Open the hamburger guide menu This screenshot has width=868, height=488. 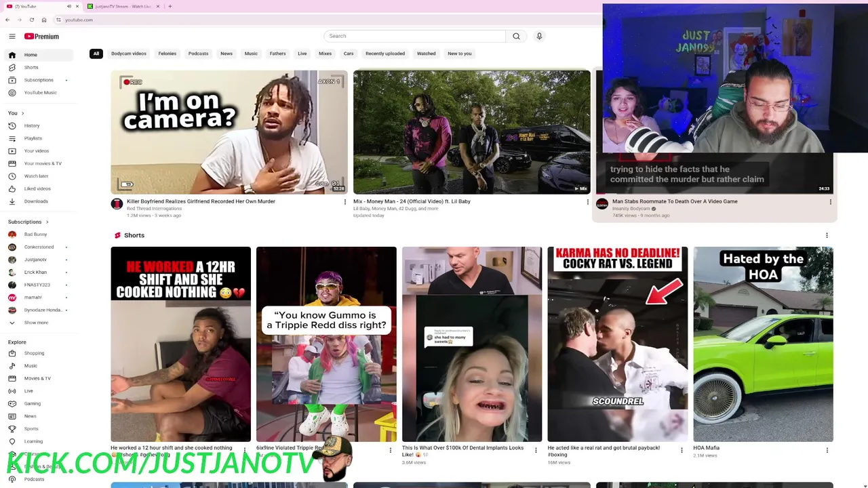click(x=12, y=36)
